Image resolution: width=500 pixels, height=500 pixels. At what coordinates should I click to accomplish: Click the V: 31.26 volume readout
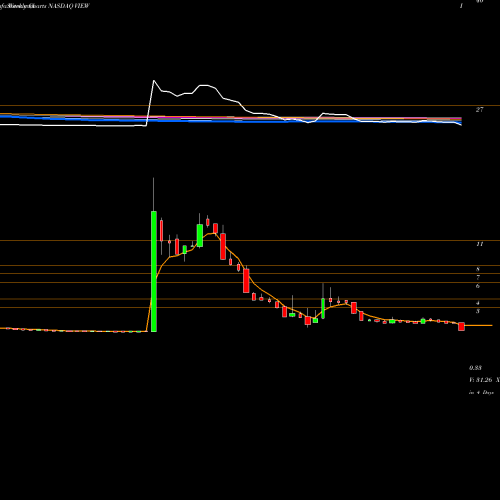point(480,380)
